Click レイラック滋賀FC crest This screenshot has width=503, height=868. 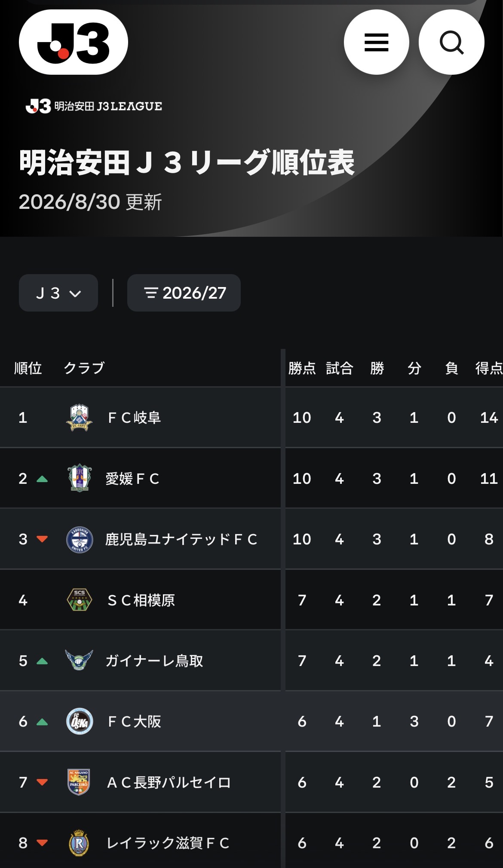pos(79,843)
